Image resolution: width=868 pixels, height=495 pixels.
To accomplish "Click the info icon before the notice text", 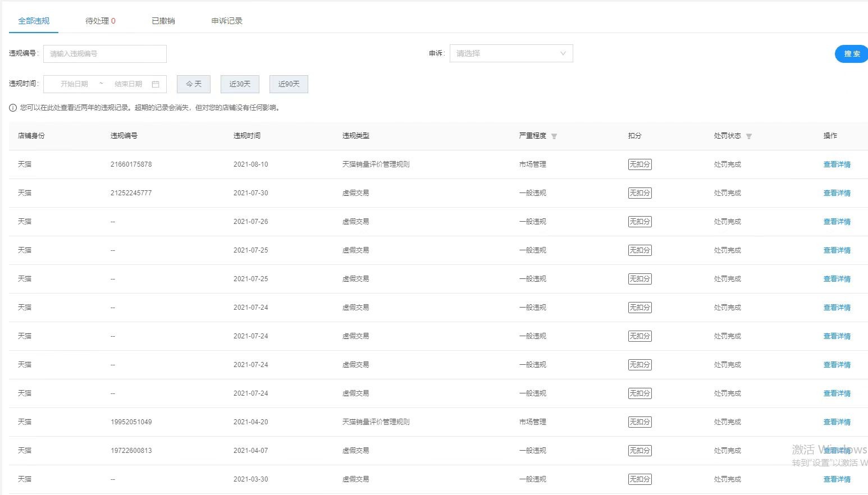I will [x=13, y=108].
